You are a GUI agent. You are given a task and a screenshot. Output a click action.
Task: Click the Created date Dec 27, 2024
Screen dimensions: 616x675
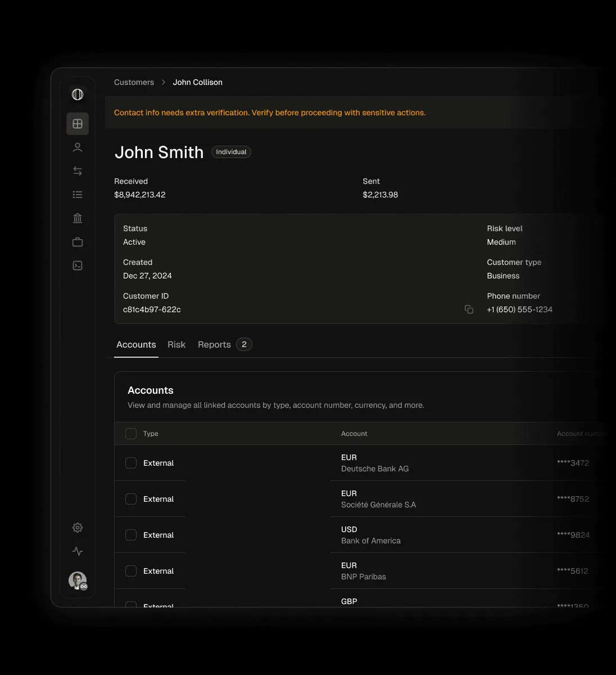[x=147, y=276]
